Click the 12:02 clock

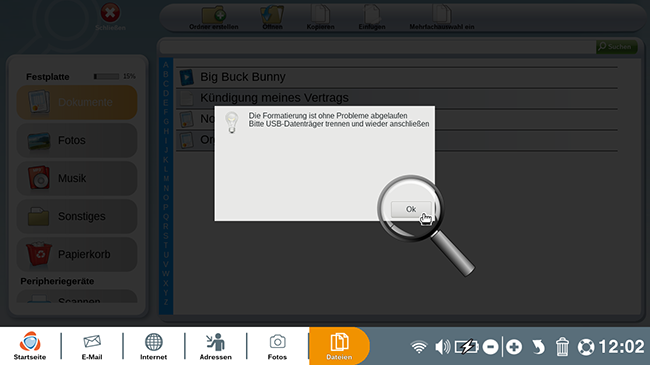tap(622, 347)
